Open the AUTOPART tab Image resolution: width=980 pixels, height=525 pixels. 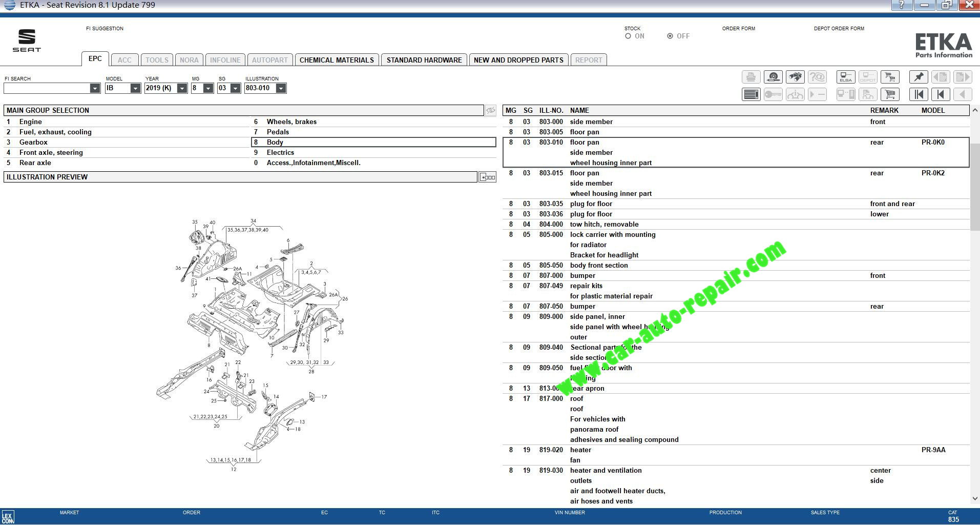click(x=270, y=60)
